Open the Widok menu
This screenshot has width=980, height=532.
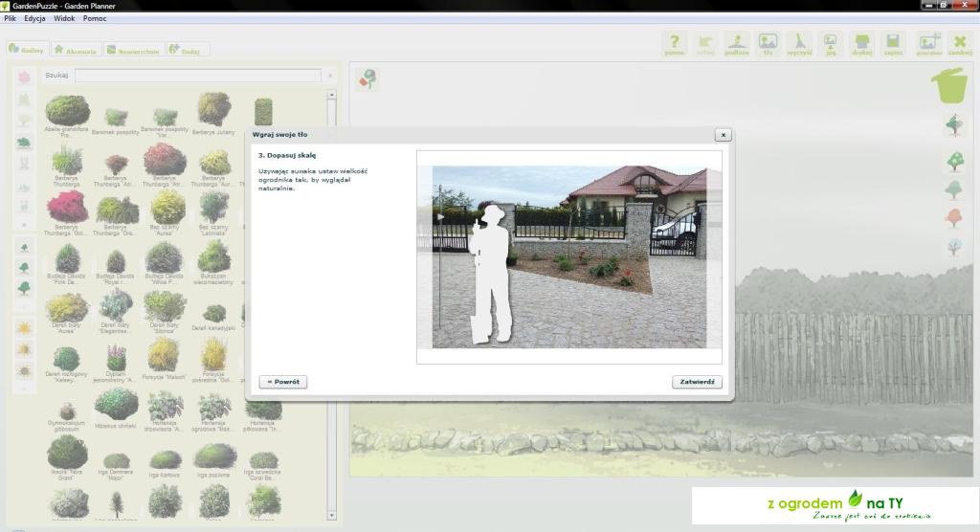[64, 18]
